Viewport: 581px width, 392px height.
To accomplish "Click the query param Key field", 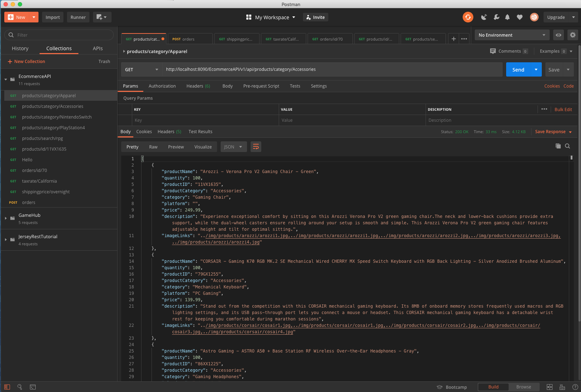I will (205, 120).
